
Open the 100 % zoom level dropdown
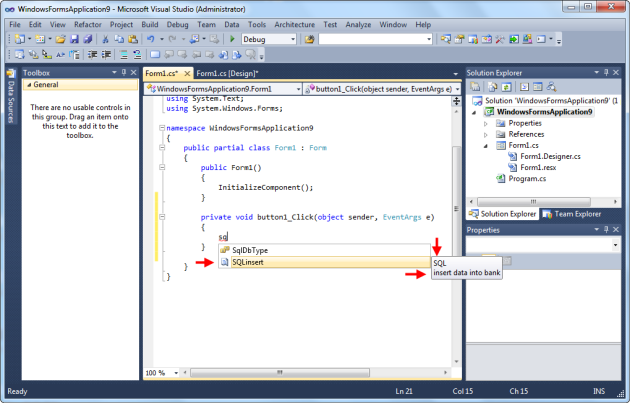pyautogui.click(x=176, y=373)
